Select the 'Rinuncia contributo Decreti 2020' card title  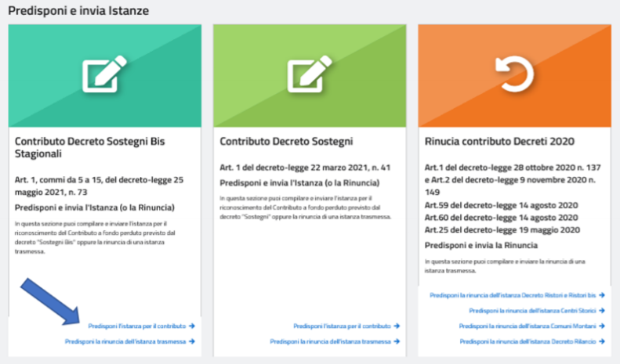[499, 142]
